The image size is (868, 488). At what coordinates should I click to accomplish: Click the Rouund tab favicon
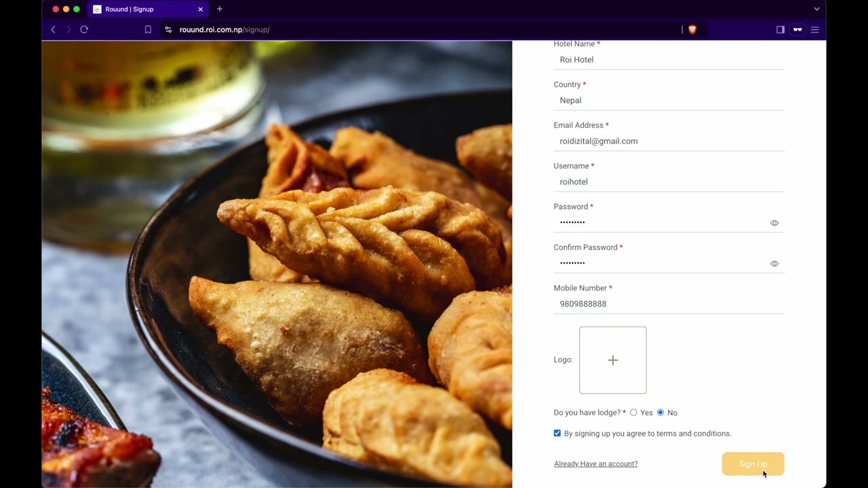click(97, 9)
